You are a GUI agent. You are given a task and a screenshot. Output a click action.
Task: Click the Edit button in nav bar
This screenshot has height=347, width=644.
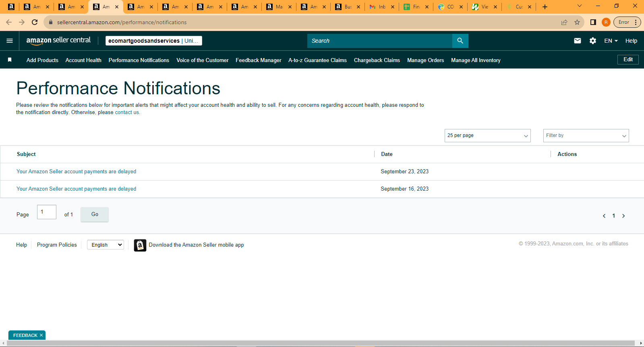628,60
